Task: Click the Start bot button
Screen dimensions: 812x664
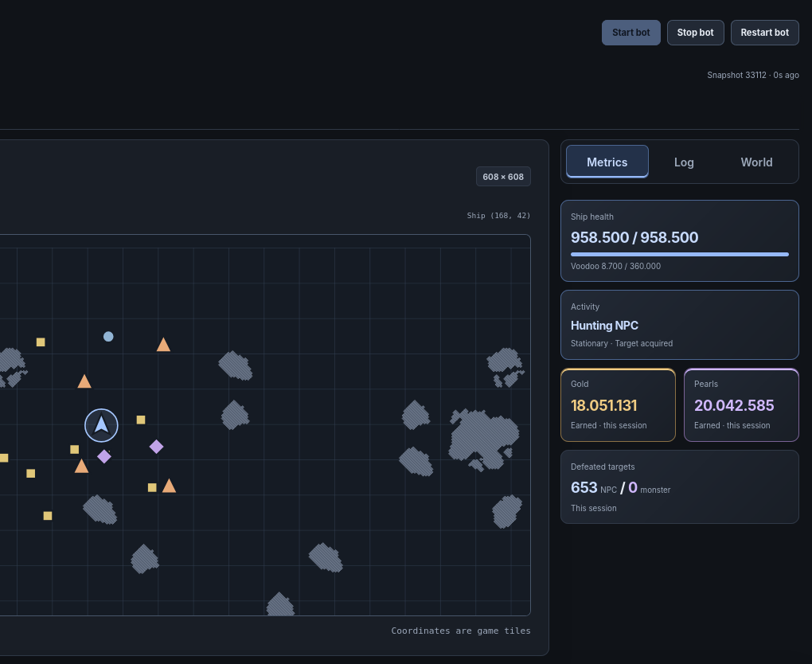Action: 630,33
